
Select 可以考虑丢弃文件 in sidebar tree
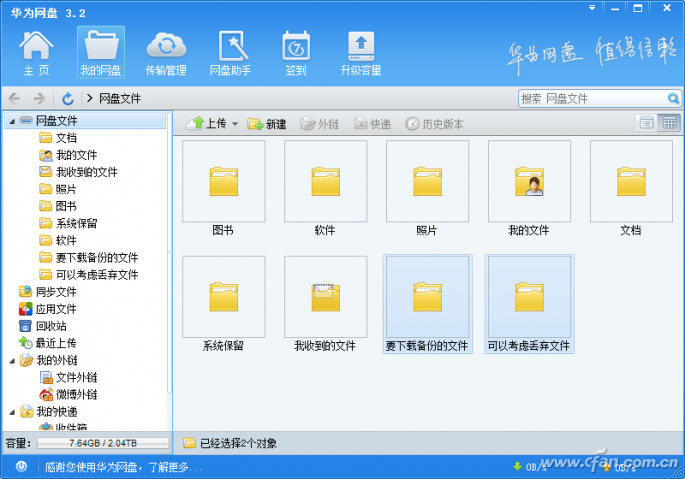(89, 274)
